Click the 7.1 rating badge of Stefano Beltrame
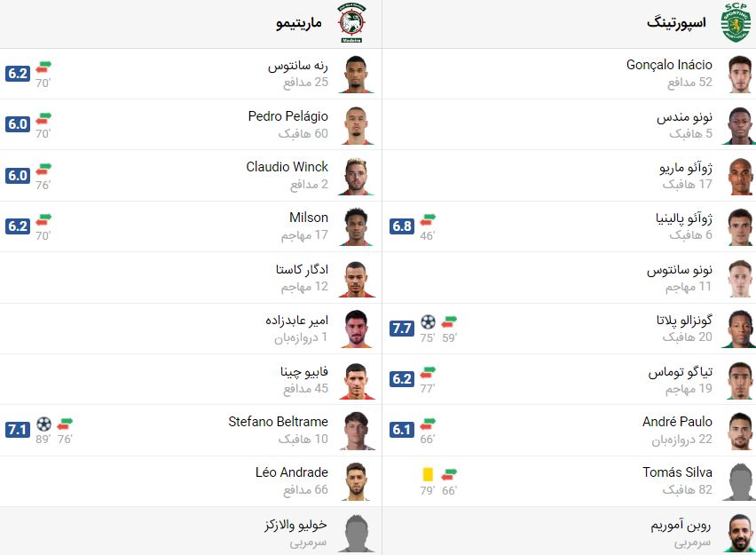The width and height of the screenshot is (756, 555). [18, 430]
